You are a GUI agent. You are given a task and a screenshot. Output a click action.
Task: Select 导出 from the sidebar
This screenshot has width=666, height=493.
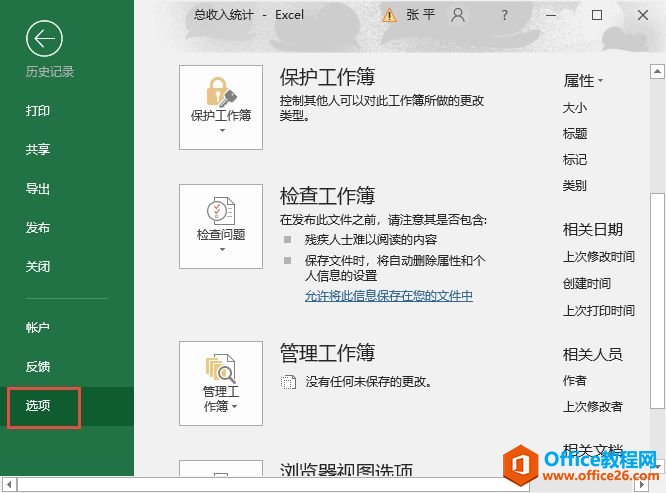point(38,189)
